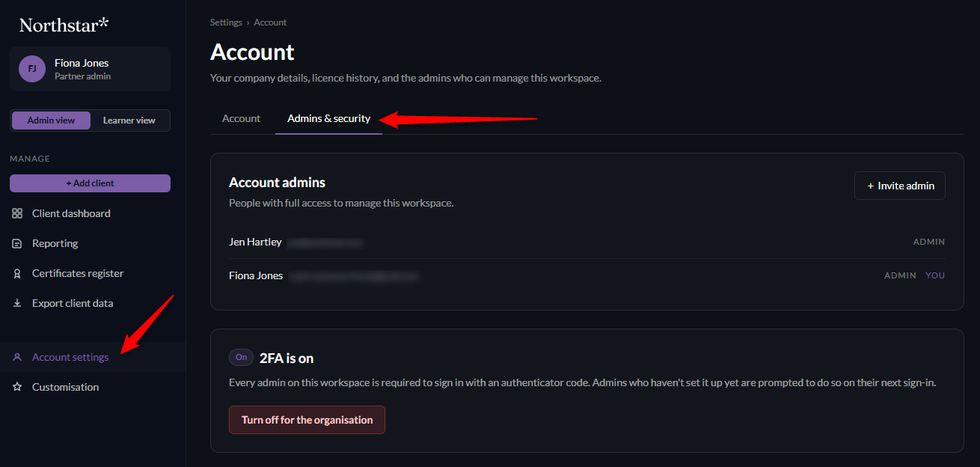Click the Customisation star icon
This screenshot has height=467, width=980.
(x=17, y=387)
